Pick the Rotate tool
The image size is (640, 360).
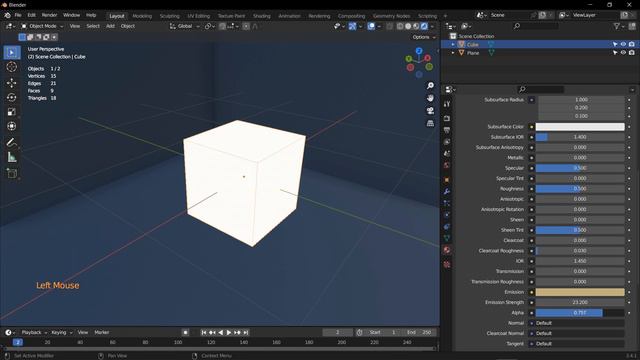(12, 97)
